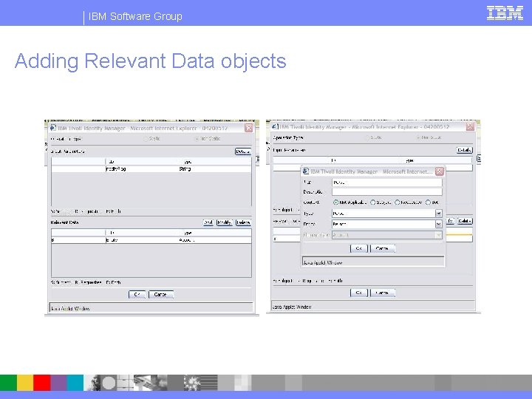Click Ok button in left window
This screenshot has height=399, width=532.
(x=137, y=295)
